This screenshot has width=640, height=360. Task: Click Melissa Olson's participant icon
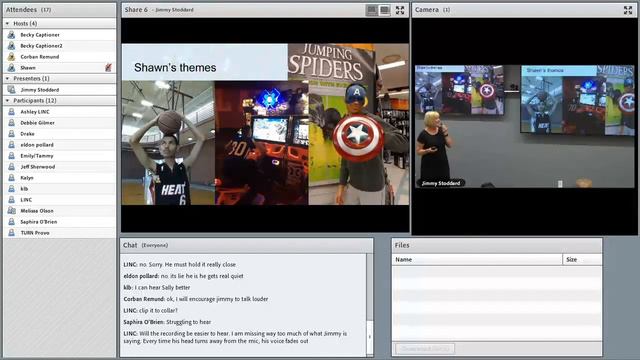point(11,211)
